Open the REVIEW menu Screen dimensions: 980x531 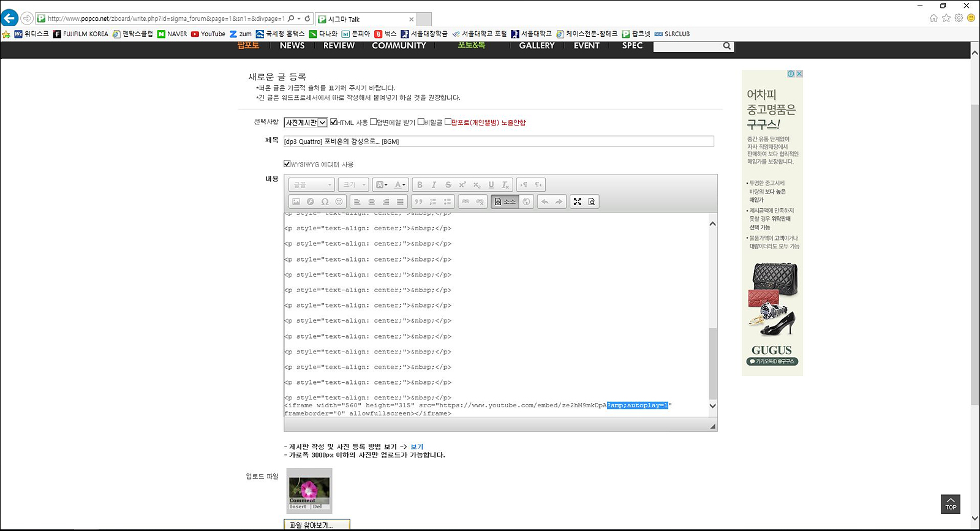(x=339, y=45)
